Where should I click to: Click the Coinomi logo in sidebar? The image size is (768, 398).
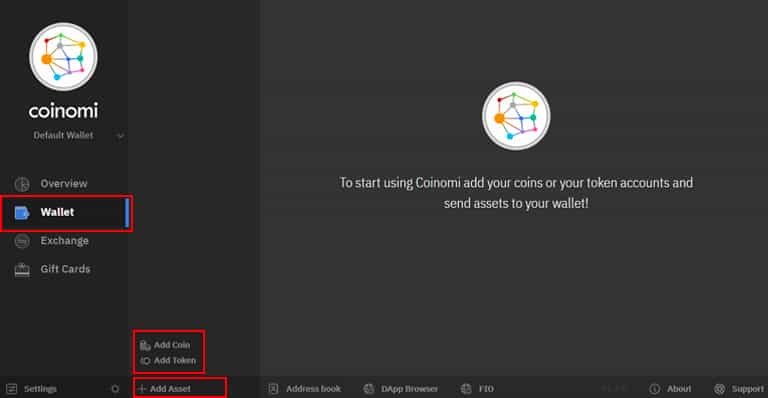[x=63, y=57]
